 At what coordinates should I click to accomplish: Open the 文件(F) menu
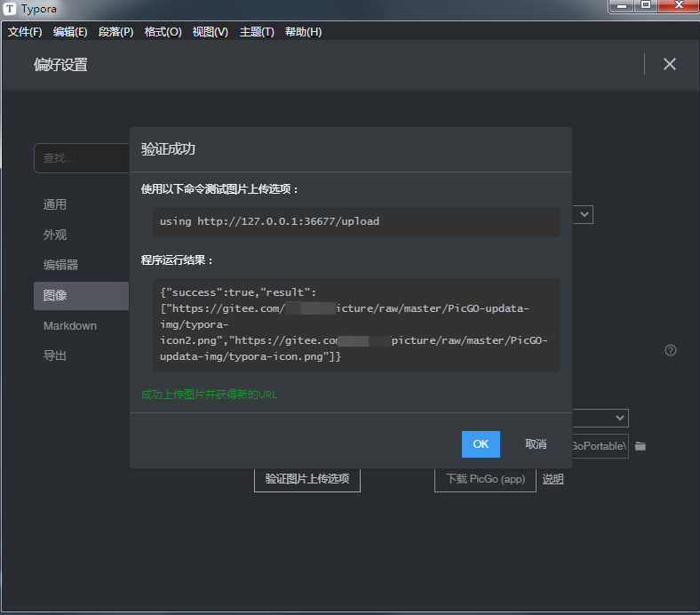[x=25, y=32]
